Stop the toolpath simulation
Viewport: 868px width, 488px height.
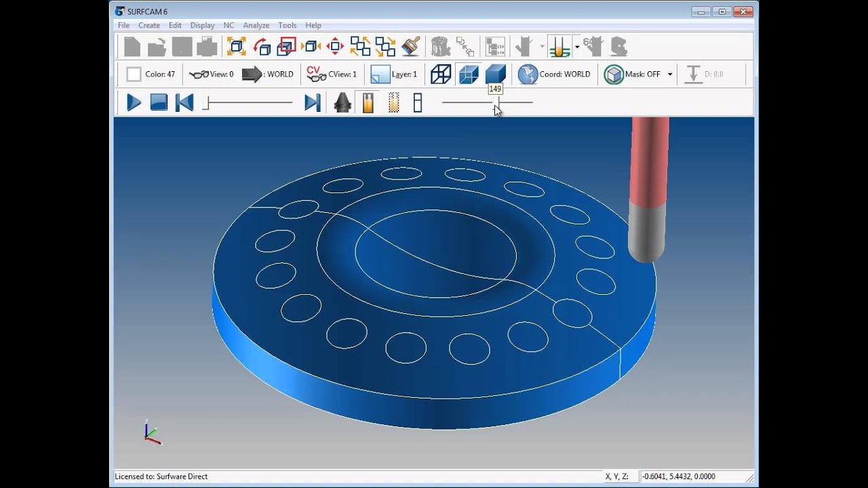(x=159, y=102)
